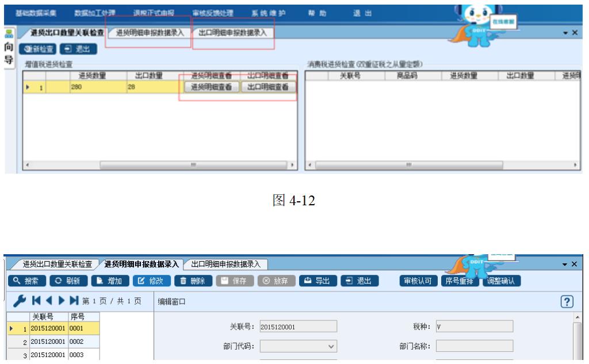Image resolution: width=589 pixels, height=364 pixels.
Task: Click the 导出 export button
Action: tap(317, 281)
